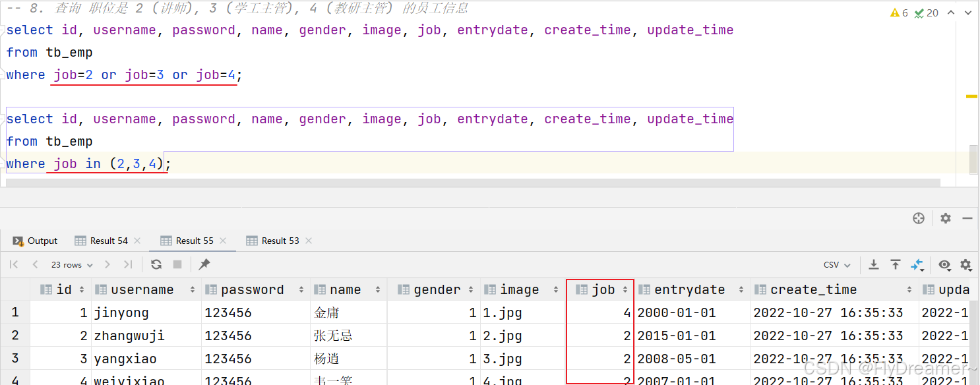Click the cell containing yangxiao
Image resolution: width=980 pixels, height=385 pixels.
click(x=146, y=359)
